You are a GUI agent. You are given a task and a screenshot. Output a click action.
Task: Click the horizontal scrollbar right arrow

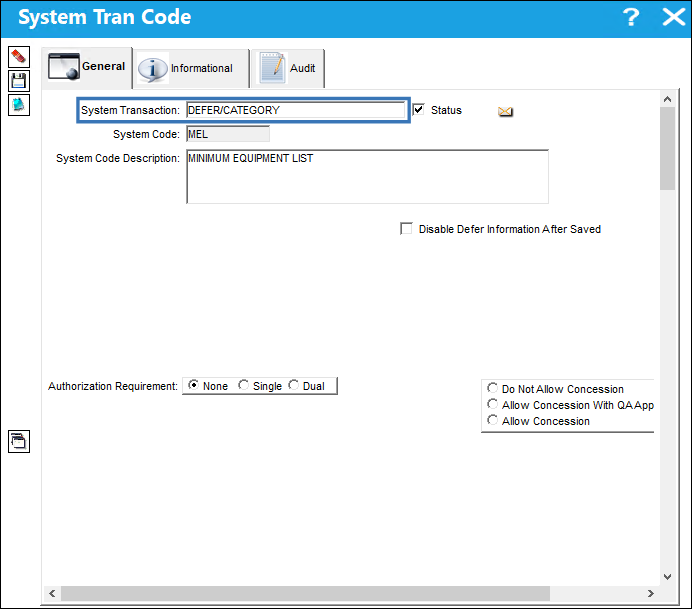650,594
